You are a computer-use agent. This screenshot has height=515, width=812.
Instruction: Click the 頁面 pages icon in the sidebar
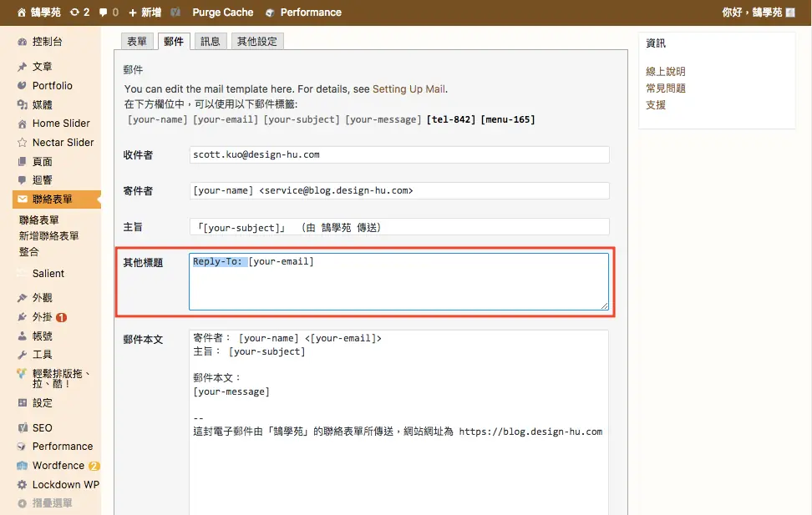tap(22, 161)
